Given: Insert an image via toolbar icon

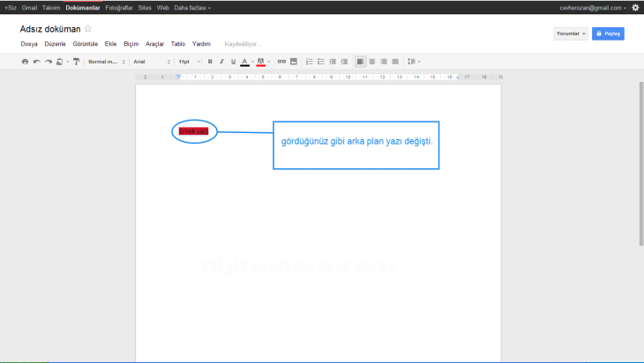Looking at the screenshot, I should tap(293, 62).
